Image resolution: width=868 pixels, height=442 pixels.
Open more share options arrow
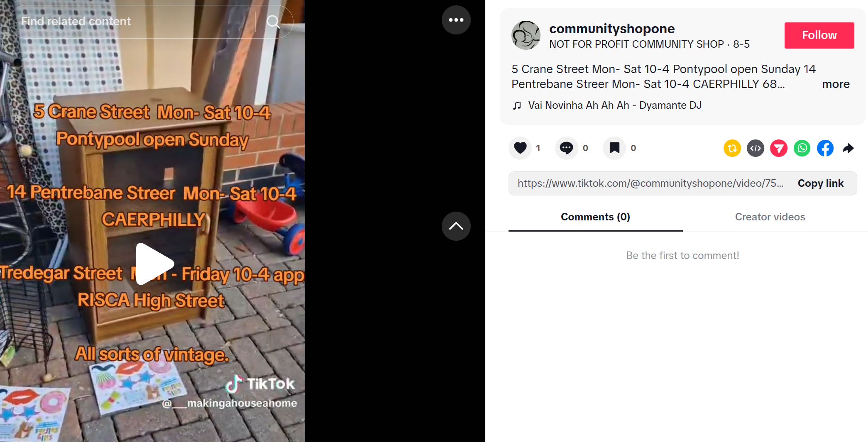(x=848, y=148)
